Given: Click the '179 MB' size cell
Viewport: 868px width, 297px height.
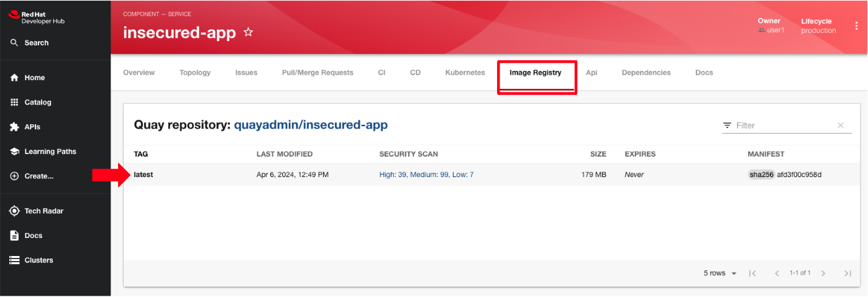Looking at the screenshot, I should 594,175.
